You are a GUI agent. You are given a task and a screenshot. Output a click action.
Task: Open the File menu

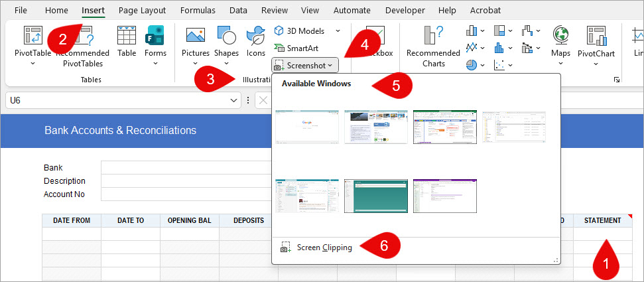(21, 11)
